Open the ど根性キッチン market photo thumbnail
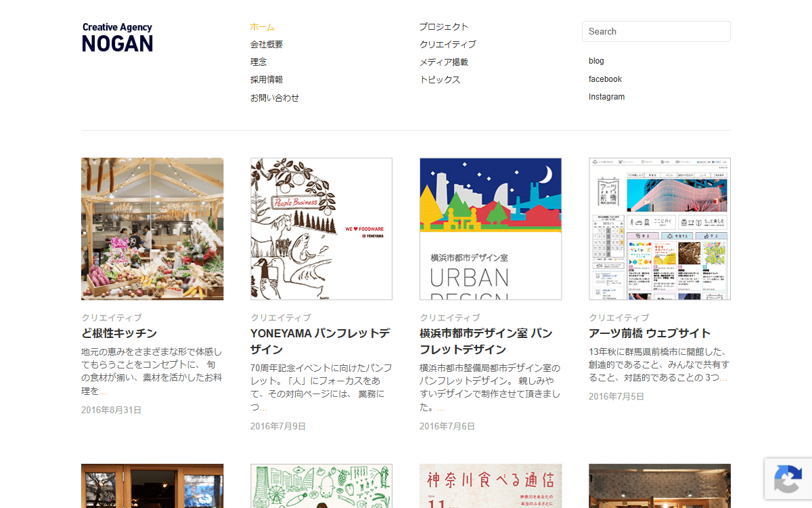Viewport: 812px width, 508px height. 152,229
